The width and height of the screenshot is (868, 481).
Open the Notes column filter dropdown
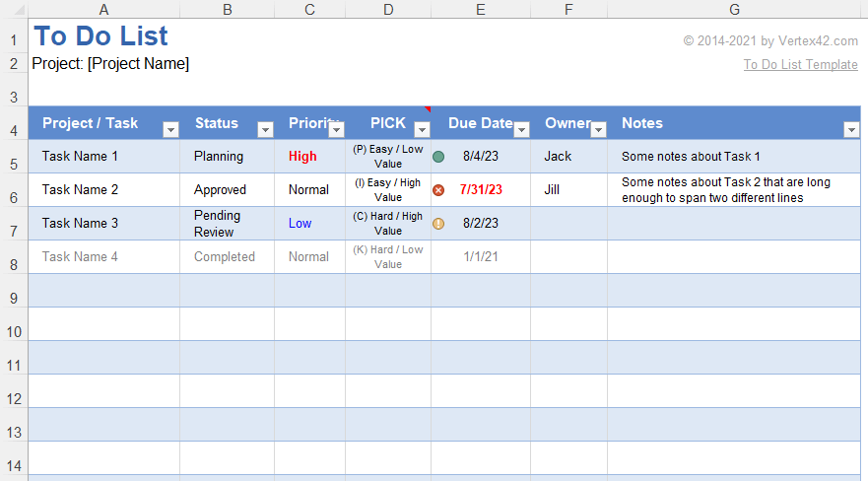point(851,129)
